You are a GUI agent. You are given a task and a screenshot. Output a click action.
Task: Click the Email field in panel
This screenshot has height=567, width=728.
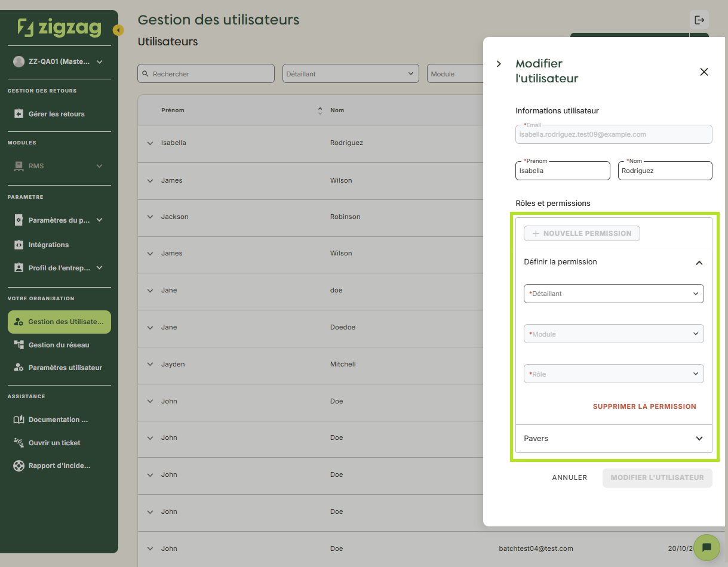coord(614,134)
